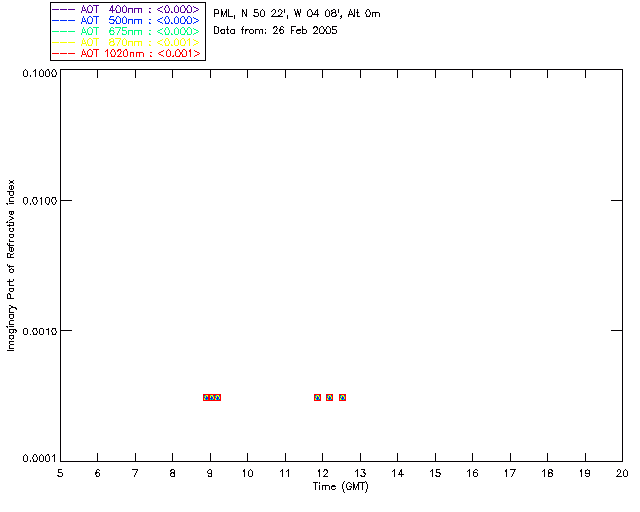Select the AOT 400nm legend entry
Viewport: 640px width, 512px height.
126,9
